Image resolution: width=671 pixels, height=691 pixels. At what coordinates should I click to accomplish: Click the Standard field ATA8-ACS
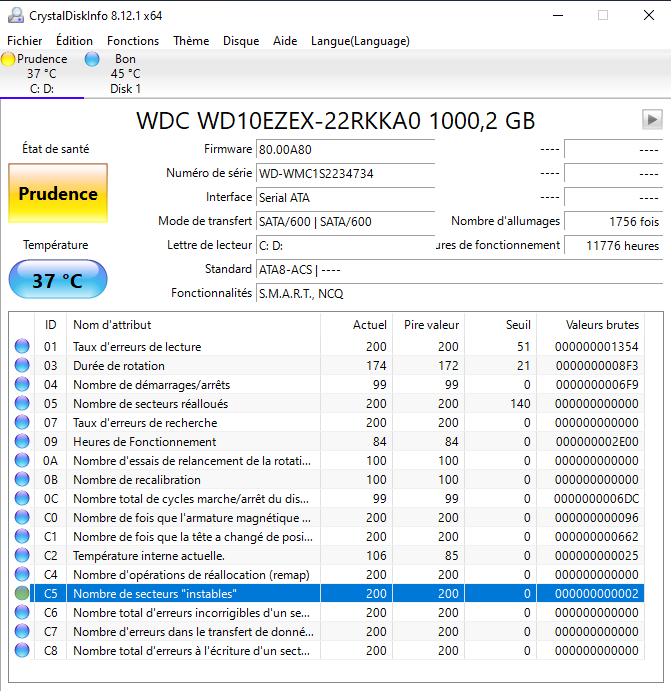click(459, 269)
